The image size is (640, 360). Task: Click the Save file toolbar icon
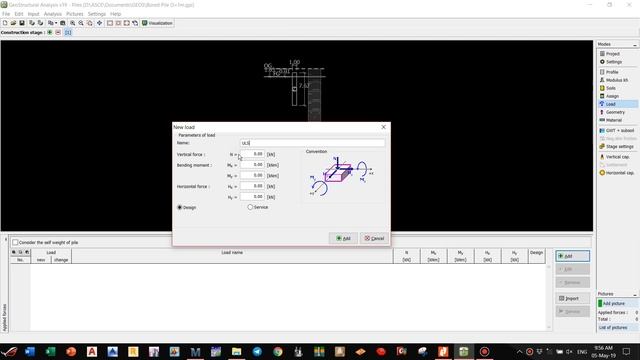(x=22, y=23)
